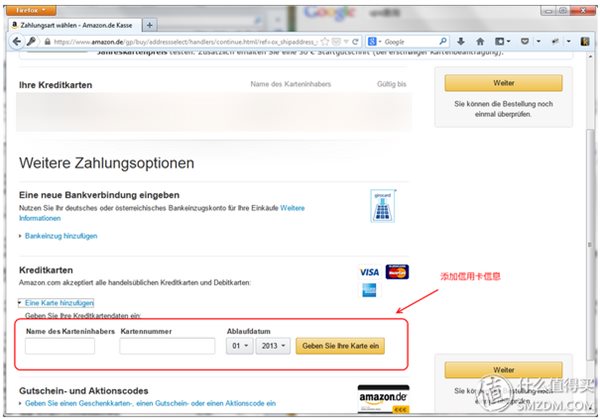Click the Geben Sie Ihre Karte ein button
Image resolution: width=600 pixels, height=420 pixels.
pyautogui.click(x=340, y=346)
